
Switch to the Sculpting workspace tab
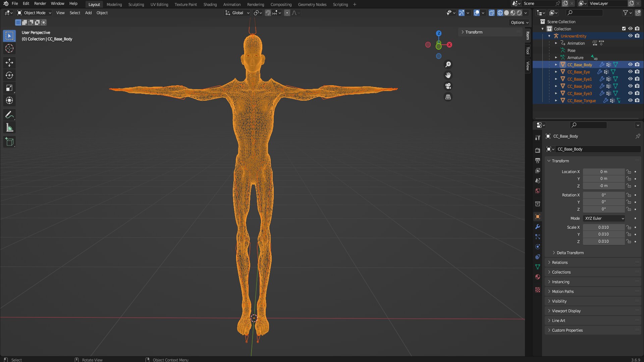coord(136,4)
